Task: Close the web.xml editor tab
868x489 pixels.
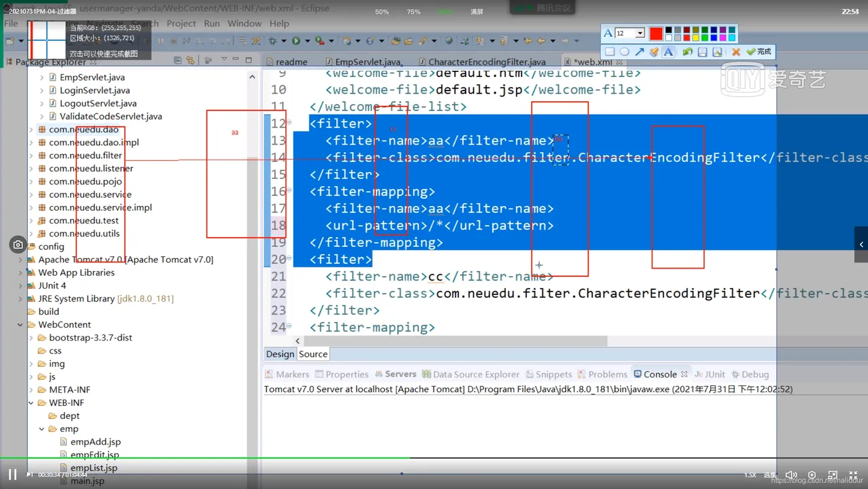Action: pos(619,62)
